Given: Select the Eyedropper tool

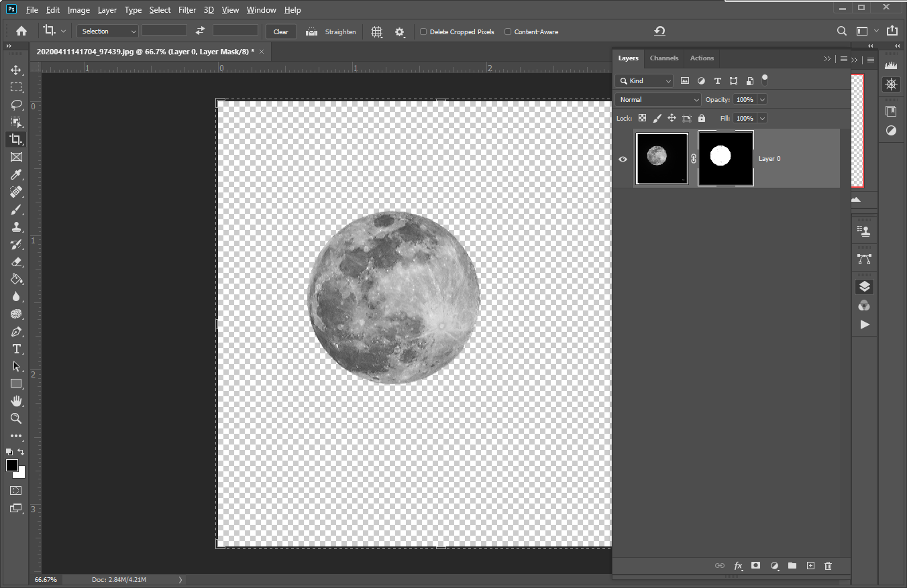Looking at the screenshot, I should [16, 174].
